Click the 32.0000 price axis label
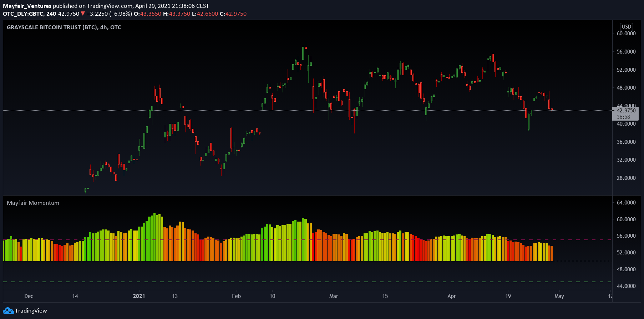644x319 pixels. (626, 159)
